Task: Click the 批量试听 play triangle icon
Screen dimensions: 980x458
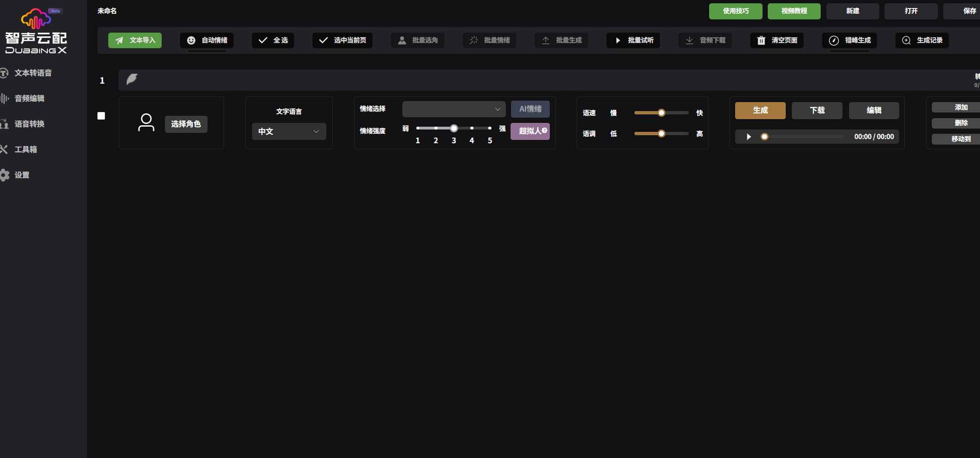Action: click(x=618, y=41)
